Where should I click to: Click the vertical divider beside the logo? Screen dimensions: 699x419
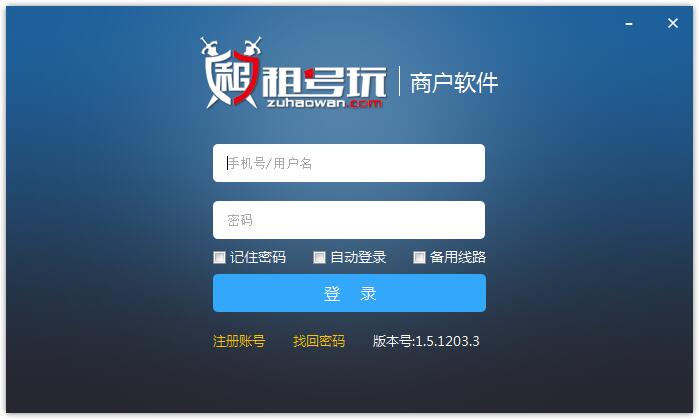pos(399,81)
